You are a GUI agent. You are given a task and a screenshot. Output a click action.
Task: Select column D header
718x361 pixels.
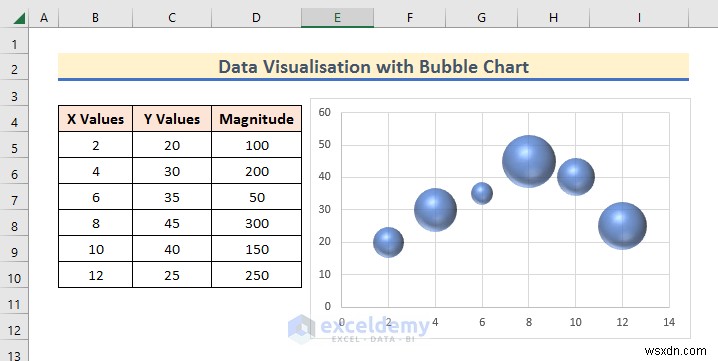click(256, 18)
